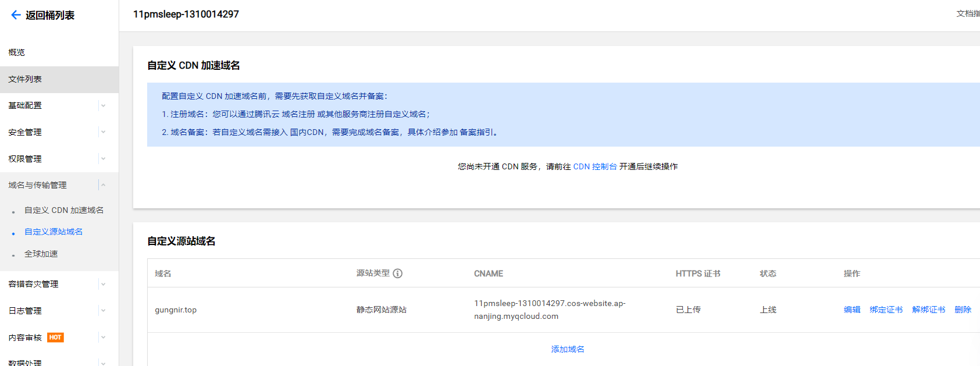Click the gungnir.top domain cell
This screenshot has width=980, height=366.
[x=176, y=310]
